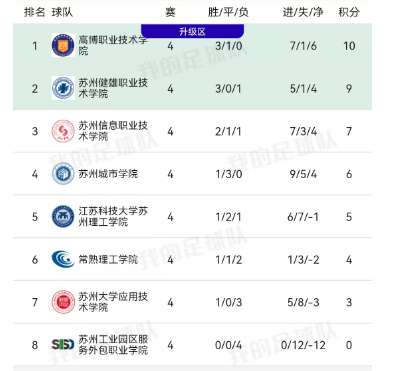Click the 苏州工业园区服务外包职业学院 team name
394x371 pixels.
(113, 345)
